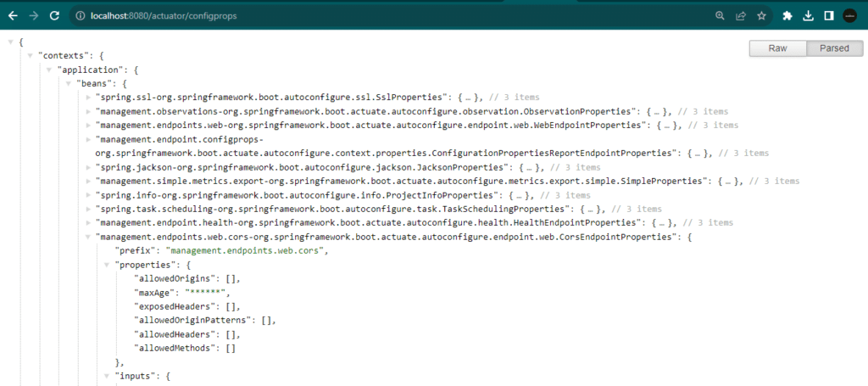Open the Extensions puzzle icon
The width and height of the screenshot is (868, 386).
(x=787, y=16)
